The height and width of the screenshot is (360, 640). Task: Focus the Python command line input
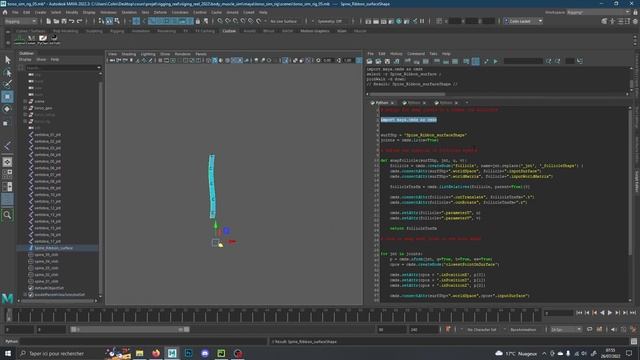[144, 342]
